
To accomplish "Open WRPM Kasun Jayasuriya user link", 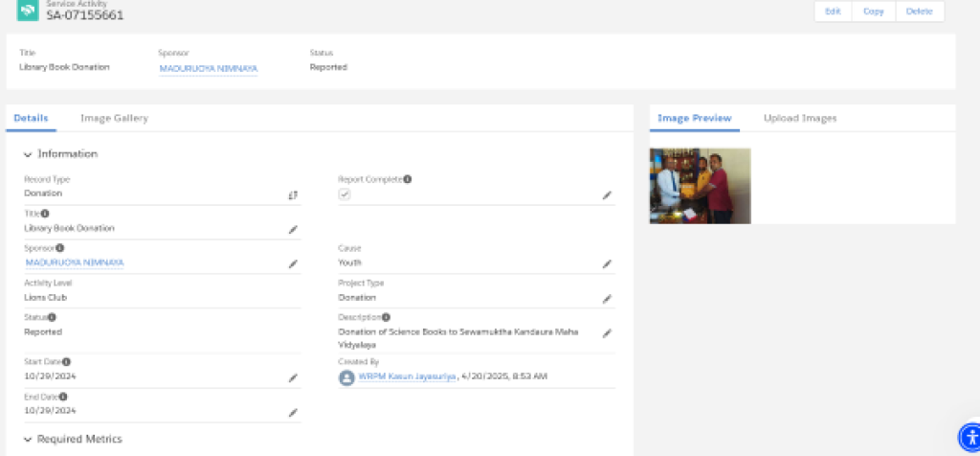I will tap(407, 376).
